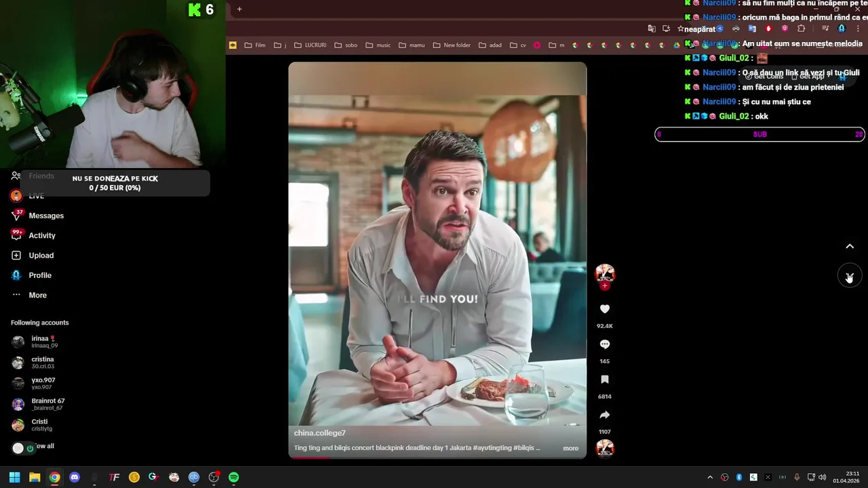868x488 pixels.
Task: Like the video with the heart icon
Action: (604, 309)
